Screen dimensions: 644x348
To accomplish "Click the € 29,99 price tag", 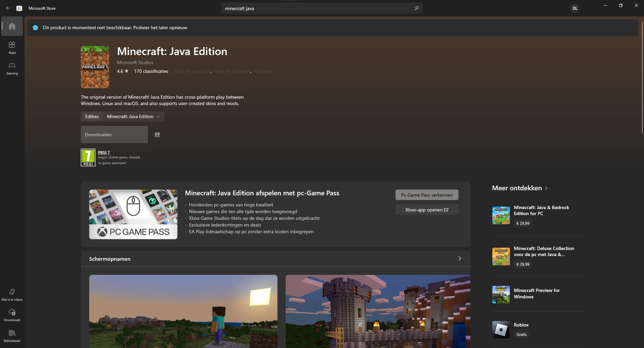I will point(523,223).
